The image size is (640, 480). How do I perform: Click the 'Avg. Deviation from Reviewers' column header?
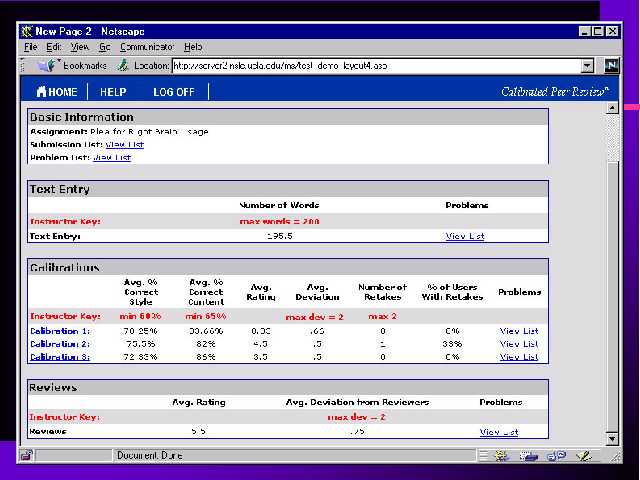coord(357,402)
